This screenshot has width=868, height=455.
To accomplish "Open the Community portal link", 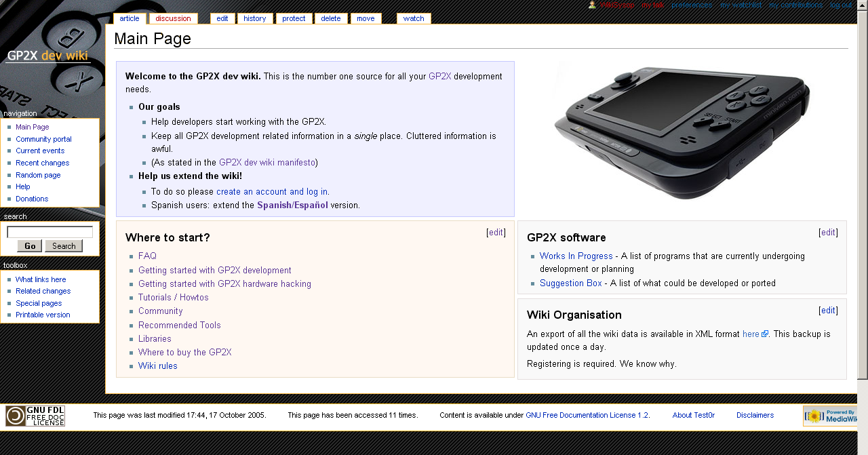I will (x=43, y=139).
